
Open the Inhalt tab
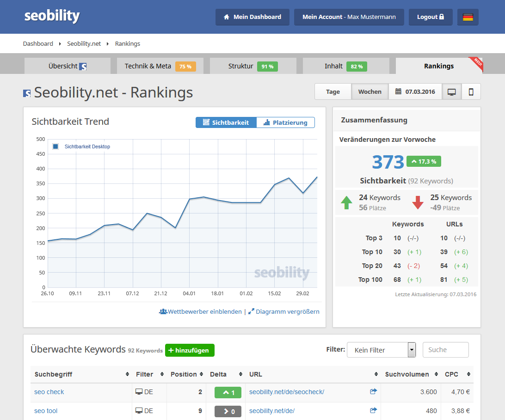click(333, 66)
